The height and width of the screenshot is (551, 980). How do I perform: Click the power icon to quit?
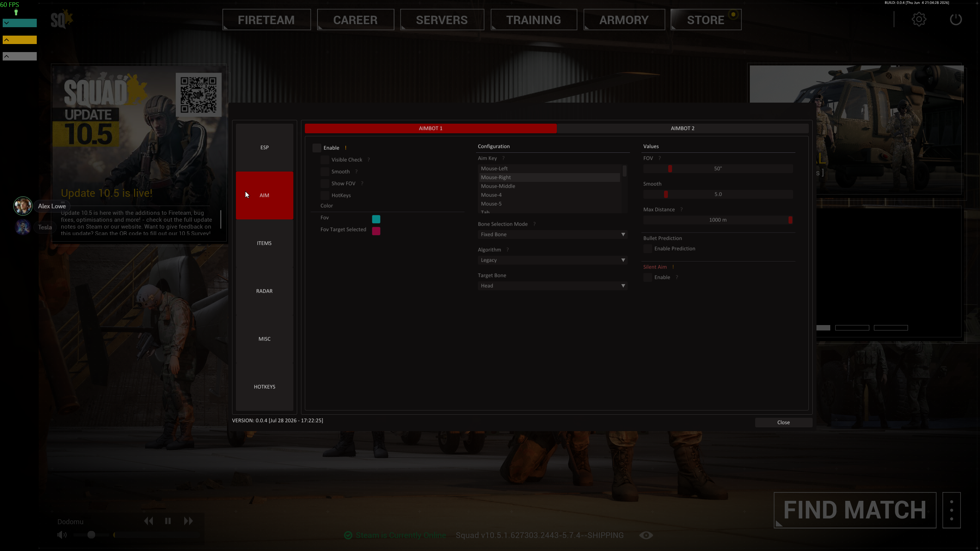point(955,20)
